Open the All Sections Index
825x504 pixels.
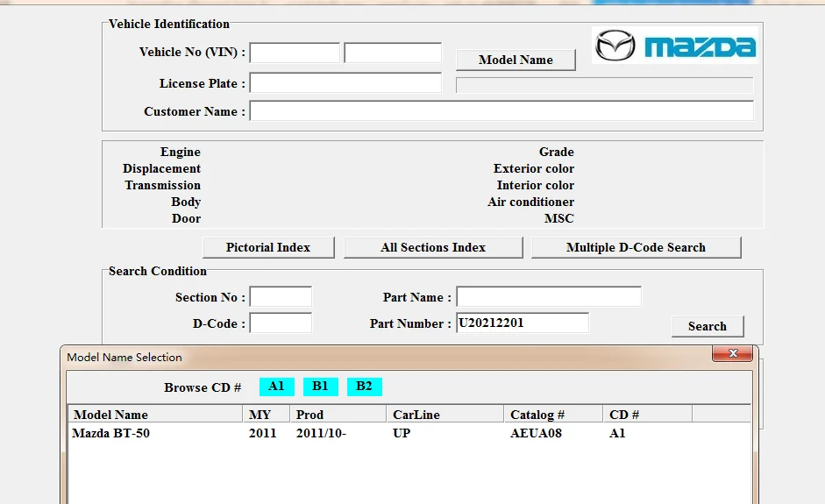pyautogui.click(x=433, y=248)
